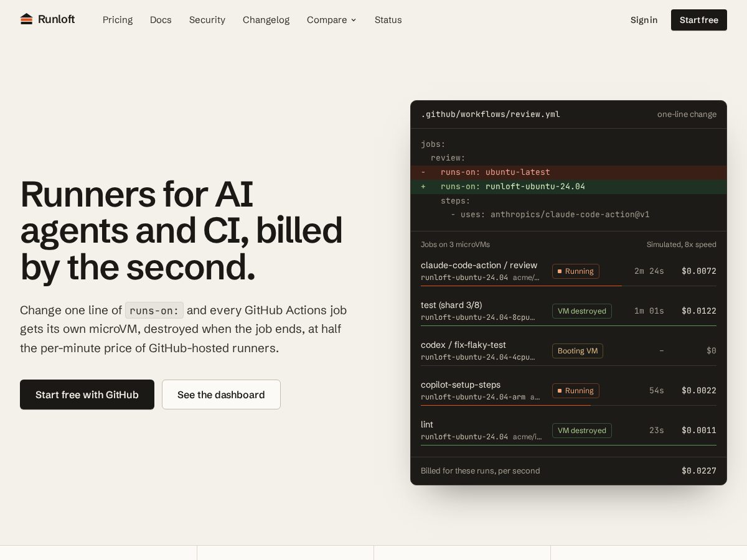Expand the Compare dropdown menu
This screenshot has height=560, width=747.
click(332, 20)
